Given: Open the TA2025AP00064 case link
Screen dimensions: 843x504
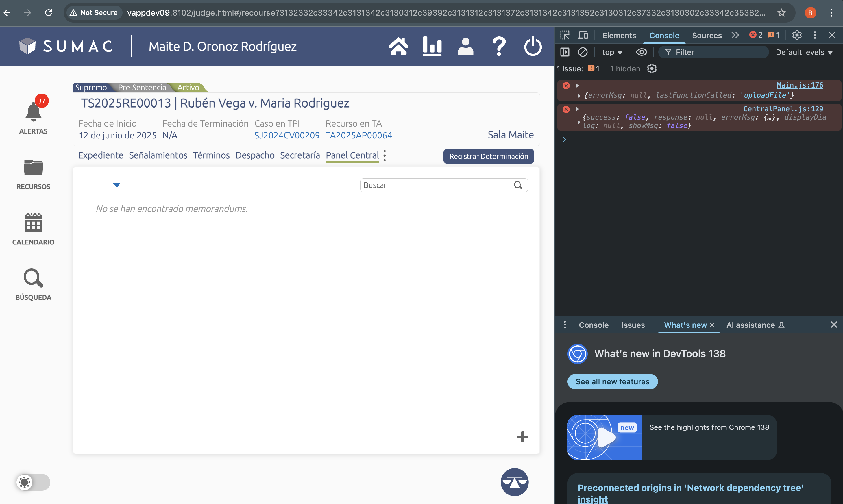Looking at the screenshot, I should (x=359, y=136).
